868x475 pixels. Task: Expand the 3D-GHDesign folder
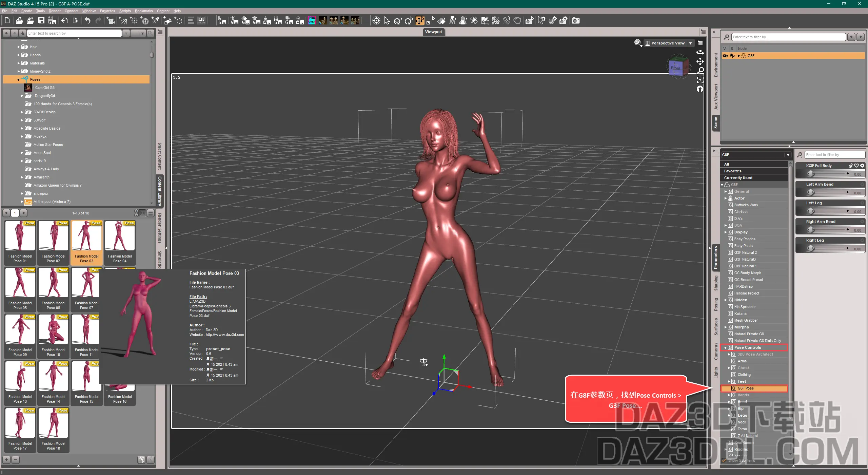click(x=22, y=112)
